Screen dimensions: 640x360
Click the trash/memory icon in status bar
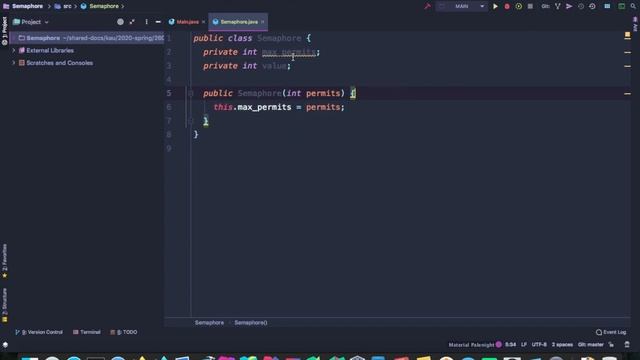627,345
